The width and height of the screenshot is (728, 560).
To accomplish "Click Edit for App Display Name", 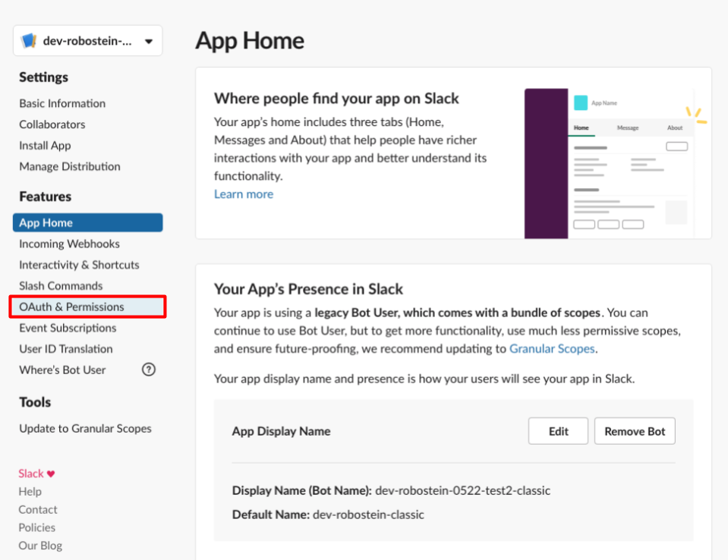I will pyautogui.click(x=558, y=431).
